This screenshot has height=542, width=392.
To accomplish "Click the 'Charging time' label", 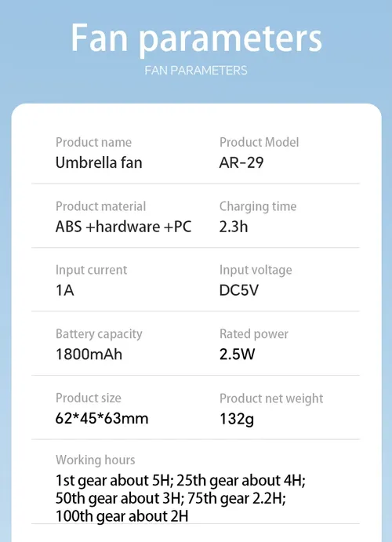I will click(258, 207).
